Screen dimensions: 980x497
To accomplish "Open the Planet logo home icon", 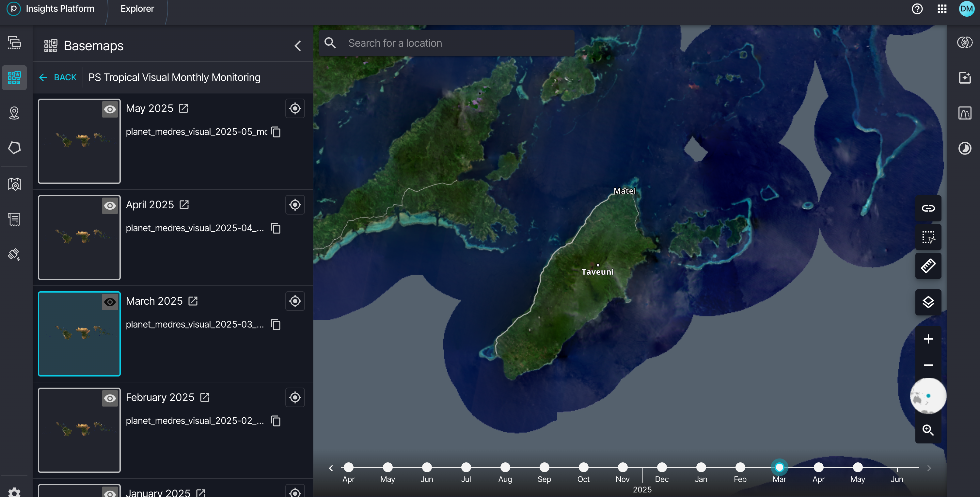I will [13, 9].
